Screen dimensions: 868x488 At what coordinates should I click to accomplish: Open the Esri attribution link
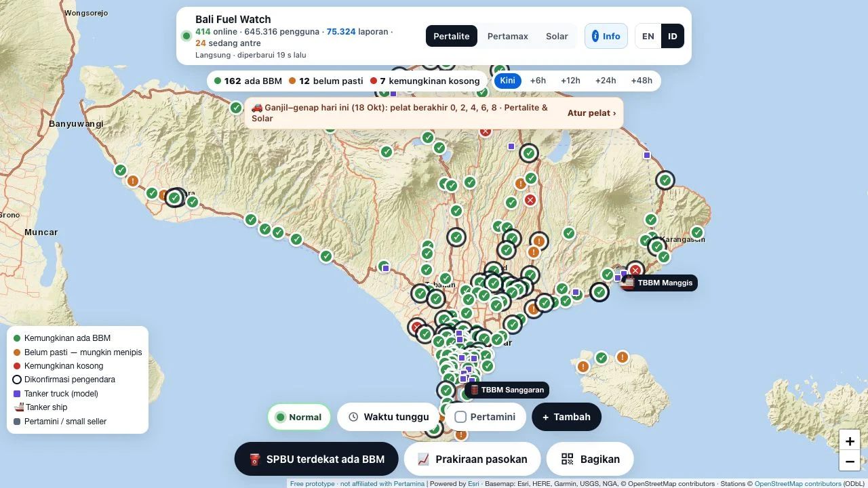coord(473,484)
